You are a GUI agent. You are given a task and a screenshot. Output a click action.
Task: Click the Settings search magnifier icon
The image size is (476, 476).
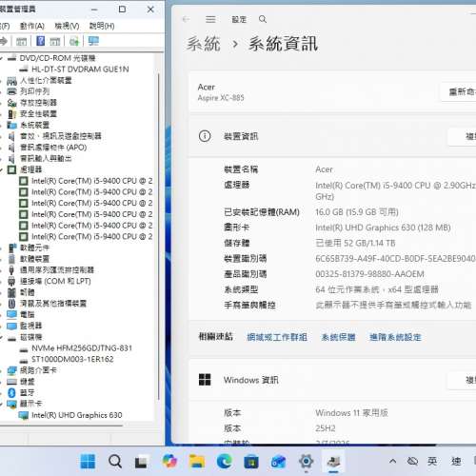click(263, 19)
